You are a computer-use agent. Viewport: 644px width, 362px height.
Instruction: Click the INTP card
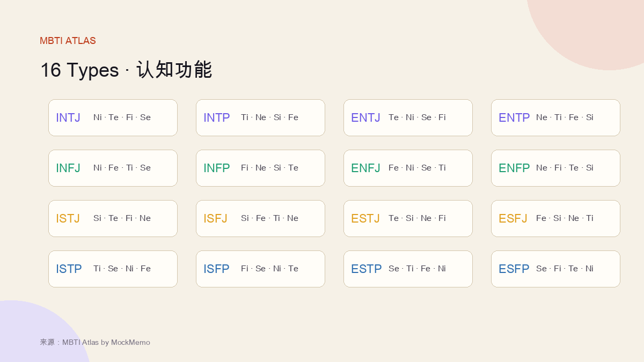(260, 117)
